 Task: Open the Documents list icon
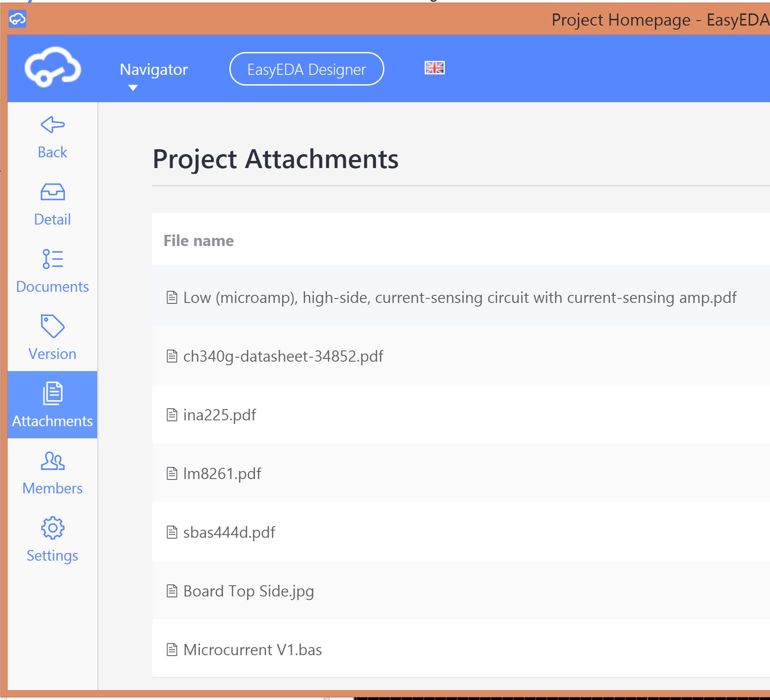pyautogui.click(x=52, y=259)
